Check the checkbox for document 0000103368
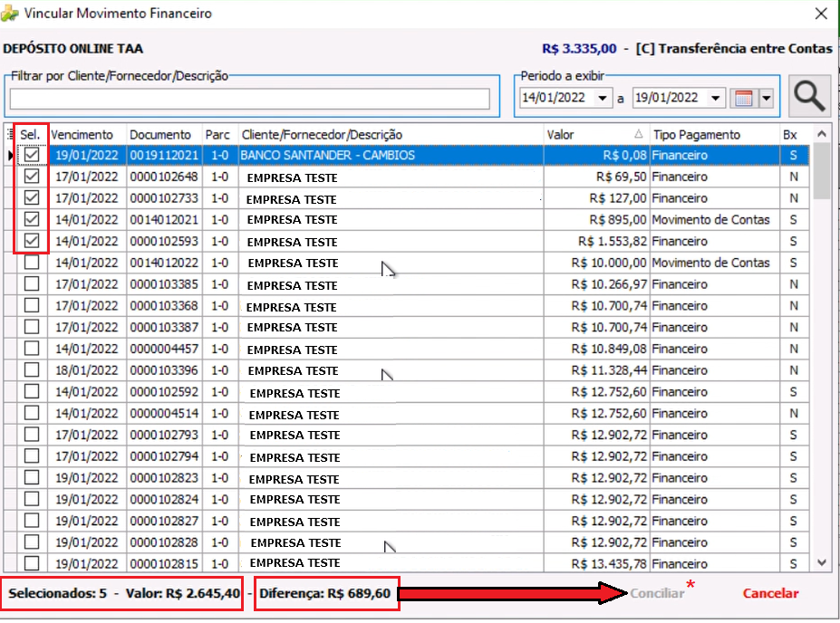This screenshot has width=840, height=623. pos(32,305)
